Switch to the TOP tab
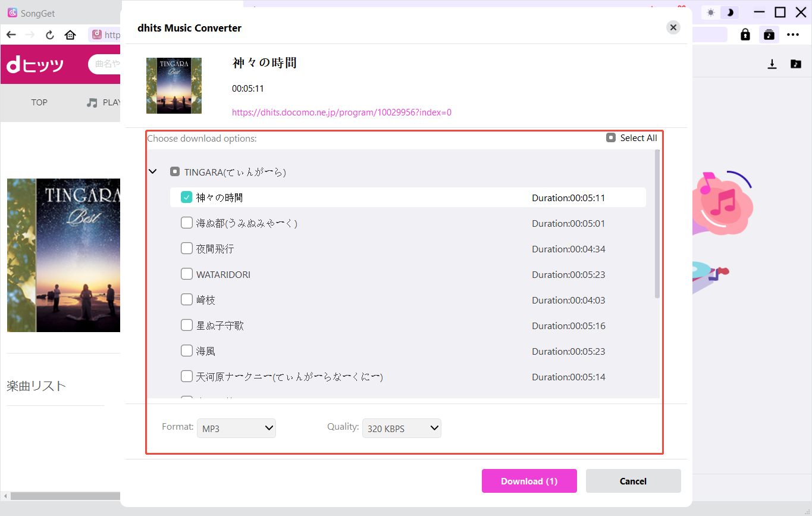The image size is (812, 516). pos(39,102)
